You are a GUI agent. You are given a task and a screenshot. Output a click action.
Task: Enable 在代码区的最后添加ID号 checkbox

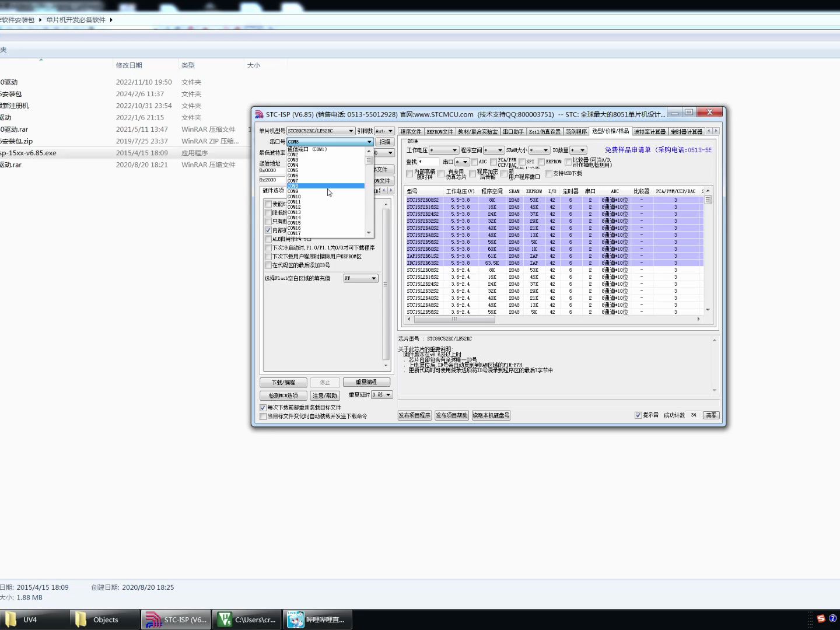(268, 265)
